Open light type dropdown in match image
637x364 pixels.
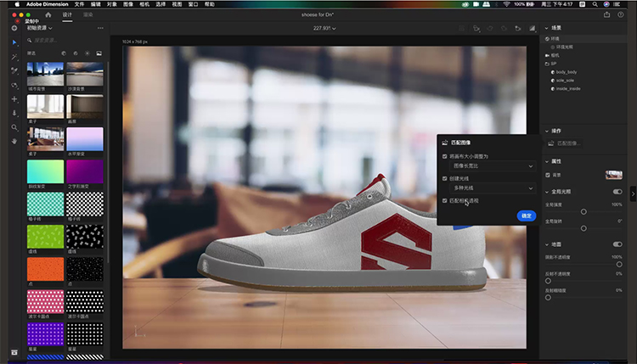[493, 188]
